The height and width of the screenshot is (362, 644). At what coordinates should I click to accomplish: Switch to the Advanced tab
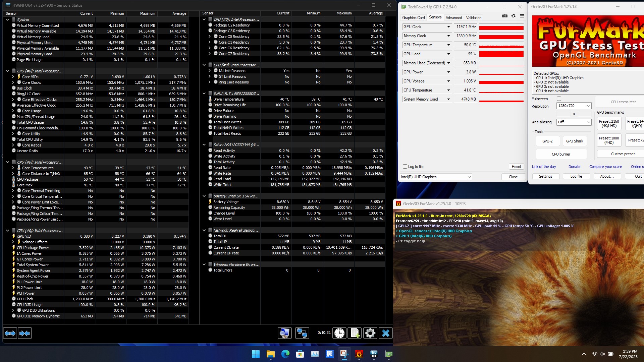[453, 18]
